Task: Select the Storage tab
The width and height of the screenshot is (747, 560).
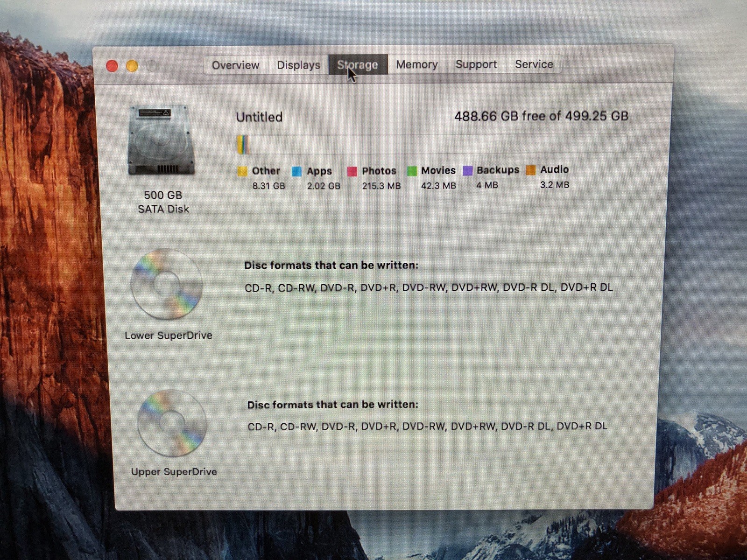Action: 358,65
